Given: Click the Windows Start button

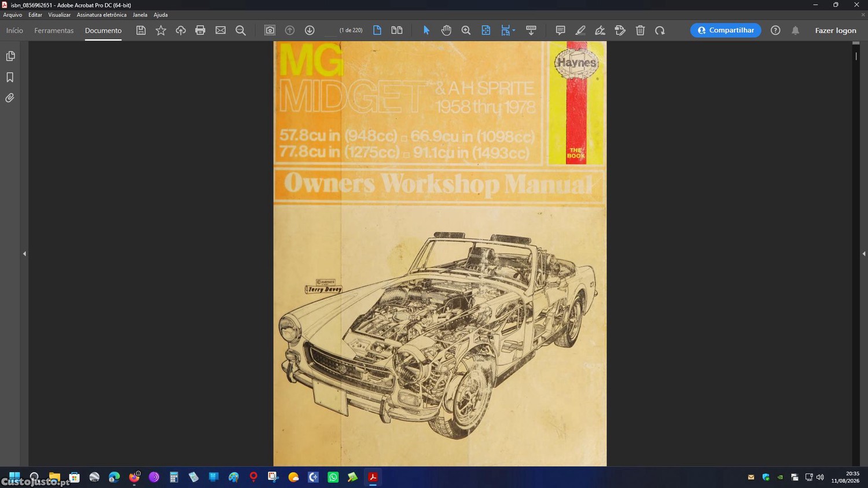Looking at the screenshot, I should pos(14,477).
